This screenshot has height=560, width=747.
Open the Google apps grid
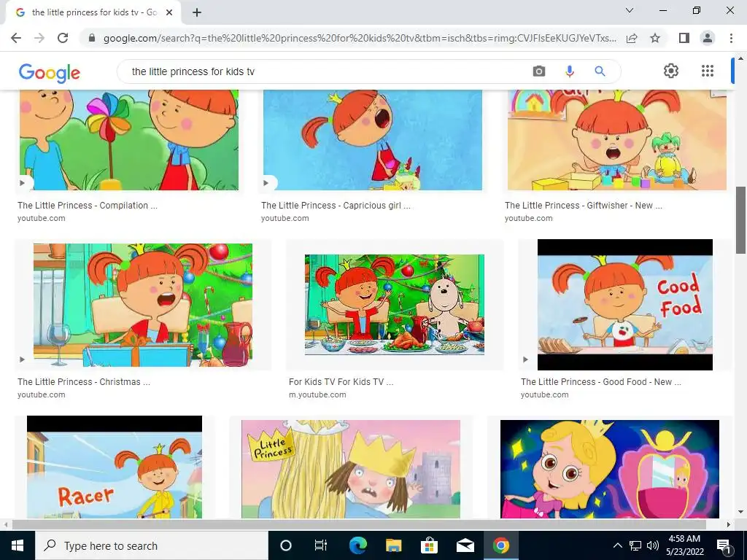[708, 71]
